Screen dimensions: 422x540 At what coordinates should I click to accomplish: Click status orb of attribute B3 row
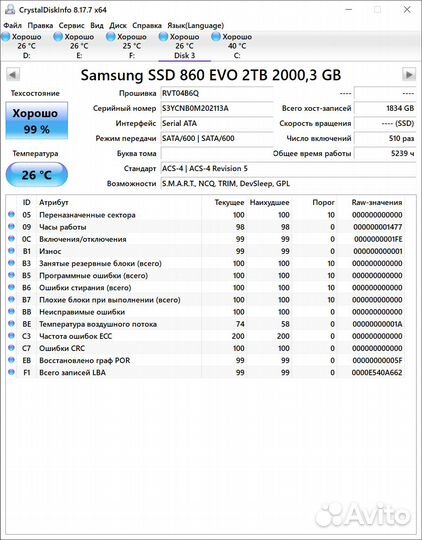tap(11, 263)
